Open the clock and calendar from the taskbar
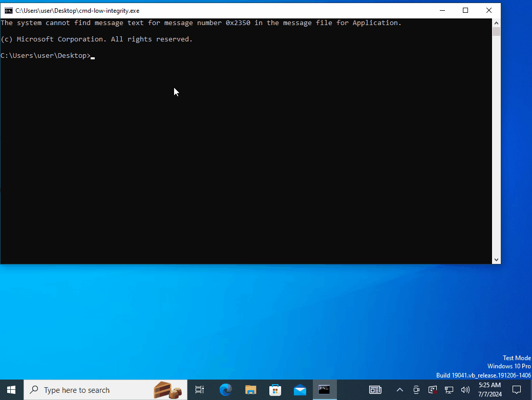Viewport: 532px width, 400px height. point(489,390)
